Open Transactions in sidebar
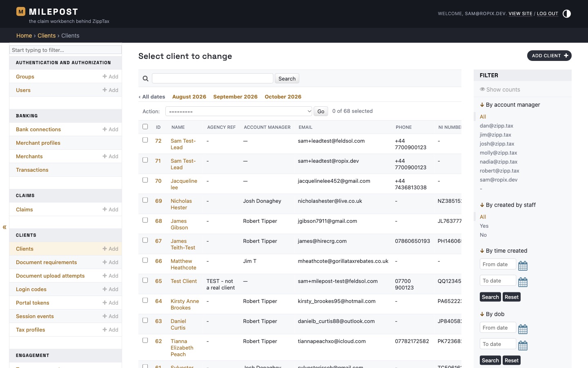 click(x=32, y=170)
